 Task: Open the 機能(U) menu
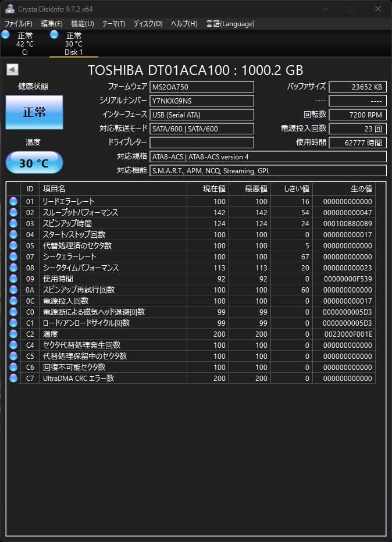(82, 24)
